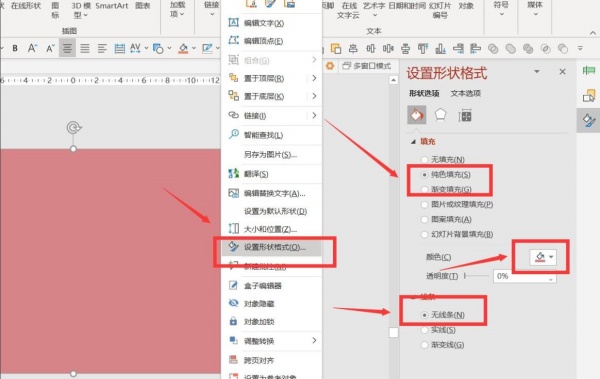Screen dimensions: 600x379
Task: Select the 纯色填充(S) radio button
Action: (424, 175)
